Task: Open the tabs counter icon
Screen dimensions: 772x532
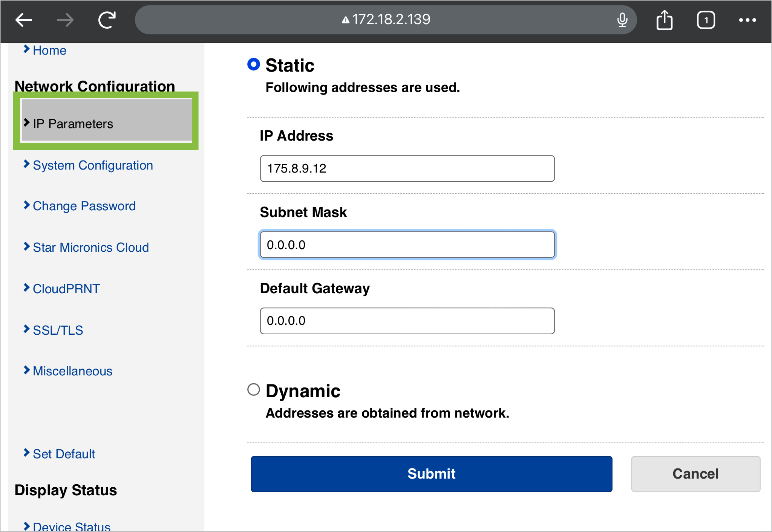Action: (x=706, y=20)
